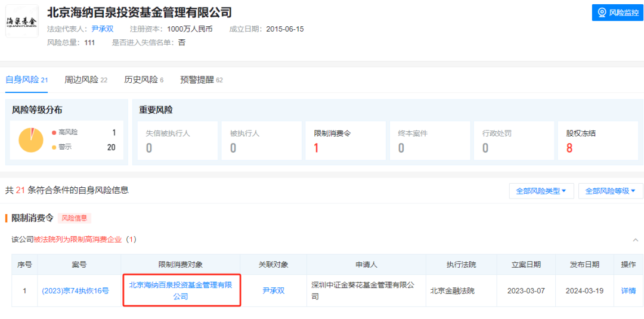
Task: Select publish date 2024-03-19 cell
Action: click(x=584, y=291)
